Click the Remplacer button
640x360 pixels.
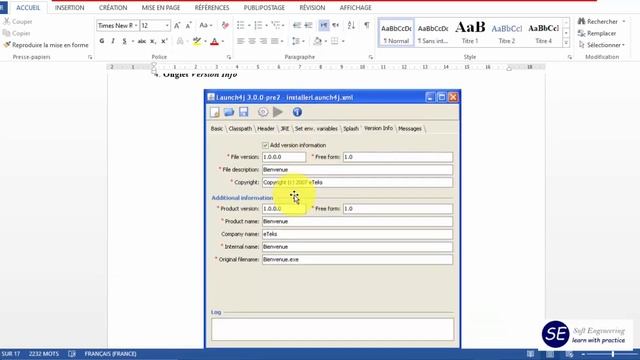coord(597,33)
